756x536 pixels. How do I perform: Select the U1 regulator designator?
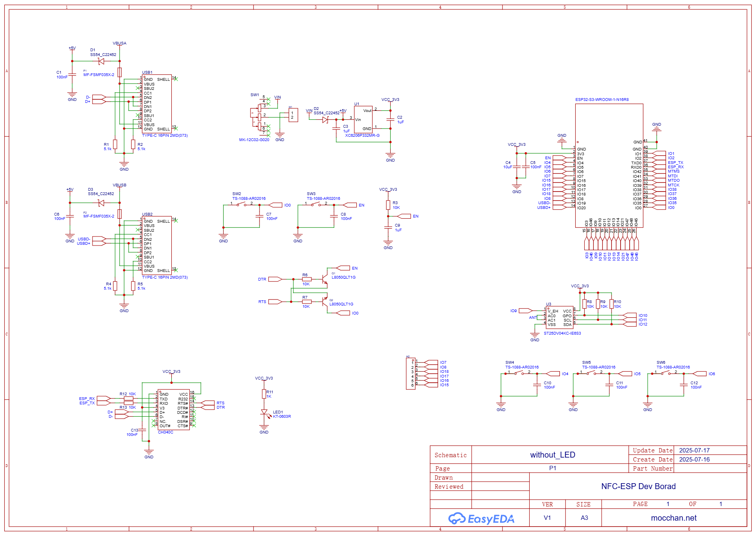click(x=357, y=104)
